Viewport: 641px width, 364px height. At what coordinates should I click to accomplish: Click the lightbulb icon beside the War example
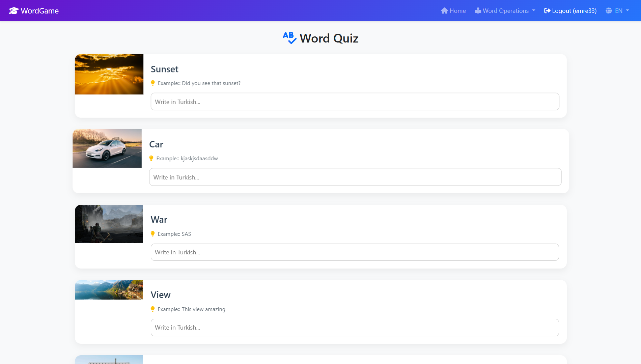click(x=154, y=233)
